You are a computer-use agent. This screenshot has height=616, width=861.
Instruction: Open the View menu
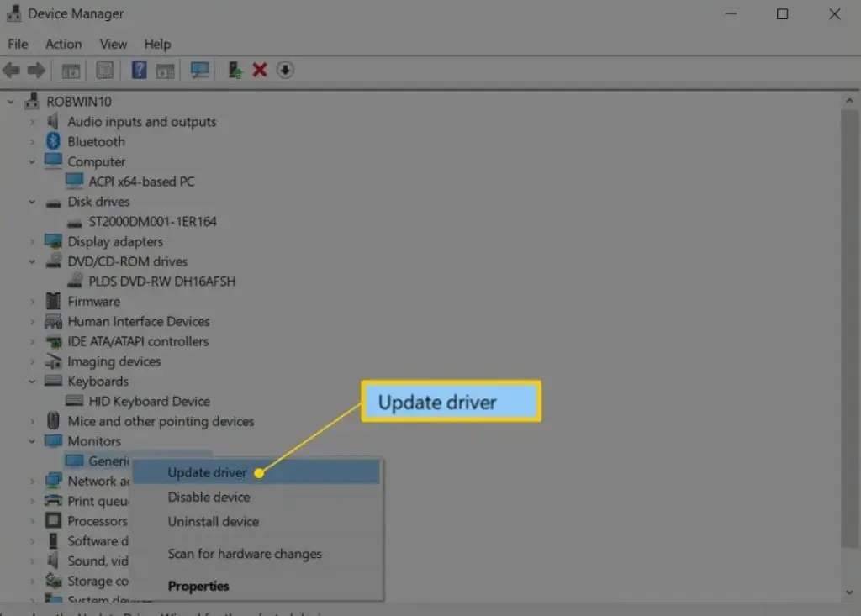114,44
